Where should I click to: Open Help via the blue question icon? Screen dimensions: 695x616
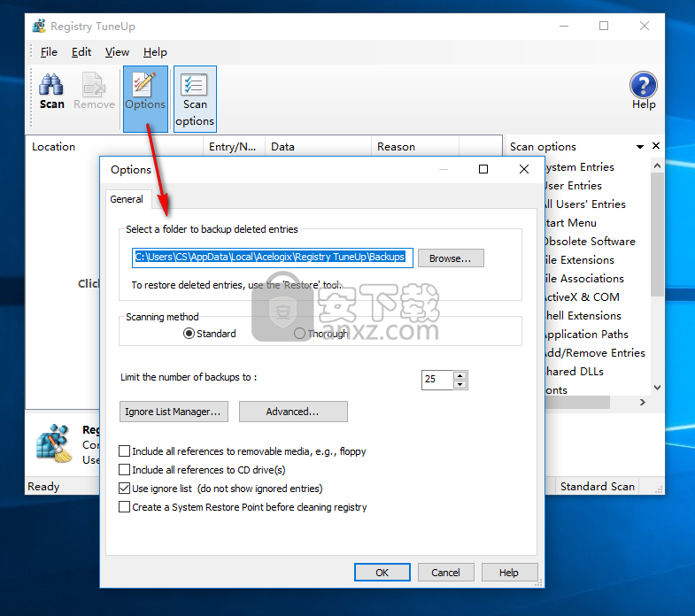[x=643, y=91]
